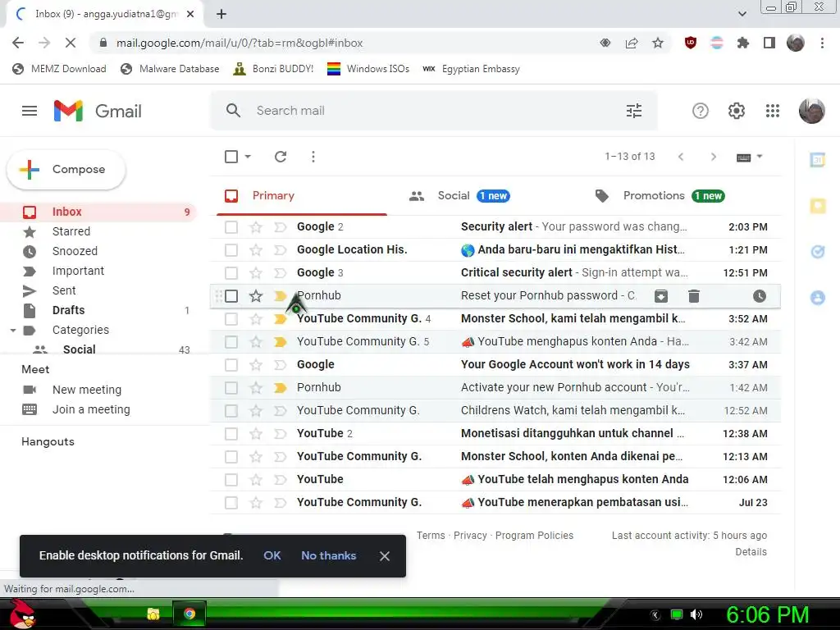Viewport: 840px width, 630px height.
Task: Bookmark this page with the star icon
Action: (x=658, y=43)
